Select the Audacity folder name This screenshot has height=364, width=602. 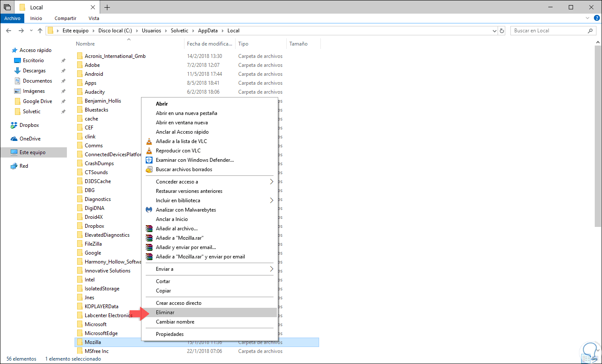(95, 92)
